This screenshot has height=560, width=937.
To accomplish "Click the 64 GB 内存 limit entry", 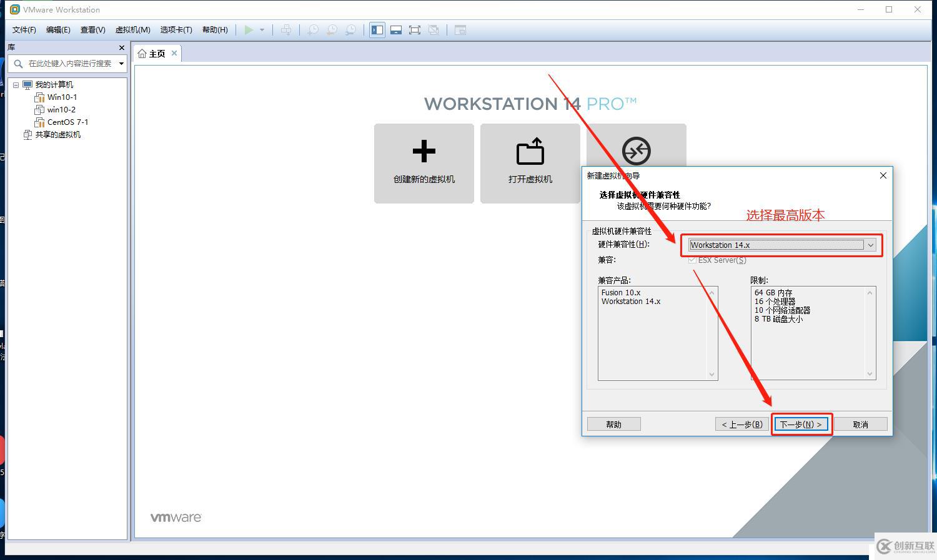I will click(x=773, y=293).
